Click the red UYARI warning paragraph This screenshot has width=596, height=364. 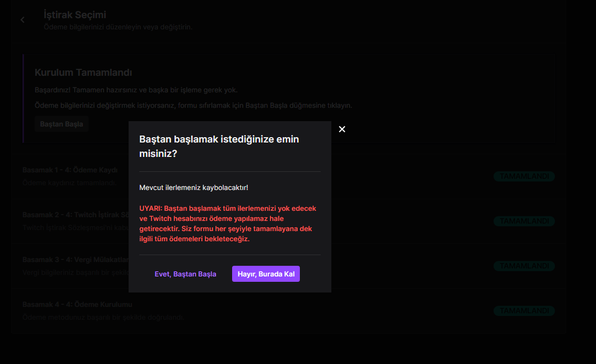(228, 224)
